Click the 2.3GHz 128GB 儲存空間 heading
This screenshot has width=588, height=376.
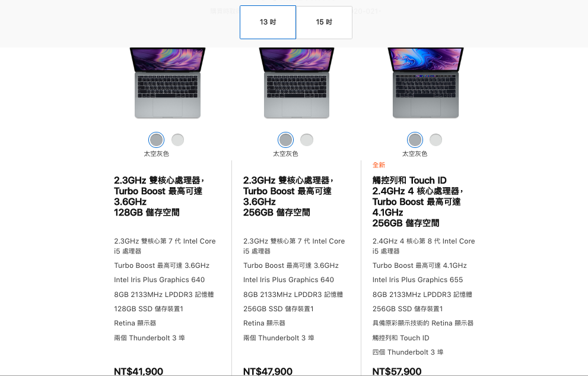[160, 196]
